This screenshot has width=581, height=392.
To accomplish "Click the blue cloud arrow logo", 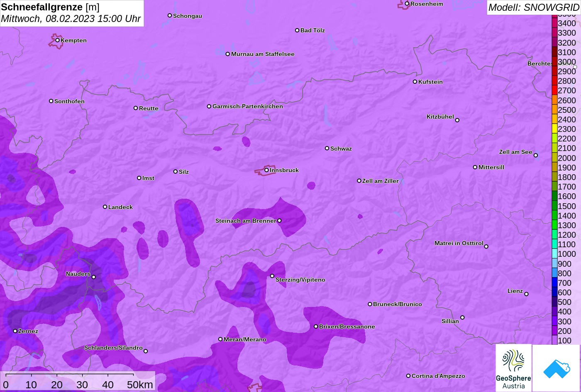I will pyautogui.click(x=556, y=368).
